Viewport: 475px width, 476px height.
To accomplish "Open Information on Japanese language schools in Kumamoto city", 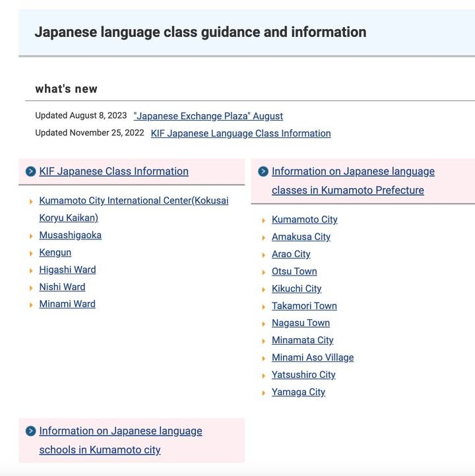I will (120, 431).
